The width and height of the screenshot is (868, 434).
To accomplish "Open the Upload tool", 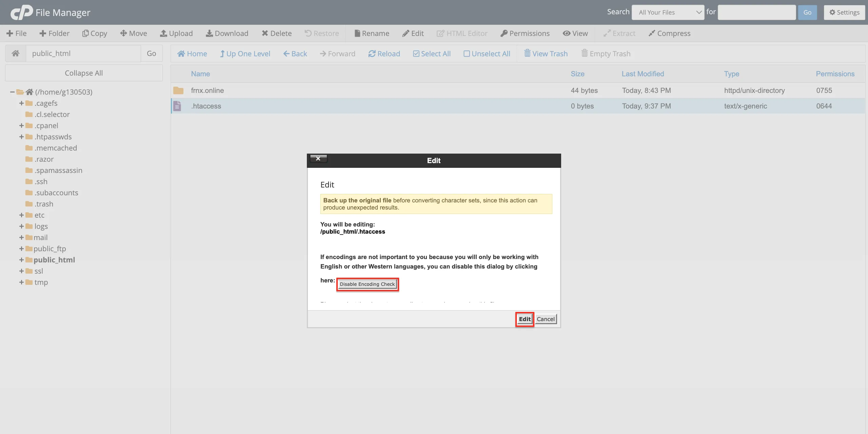I will click(x=176, y=33).
